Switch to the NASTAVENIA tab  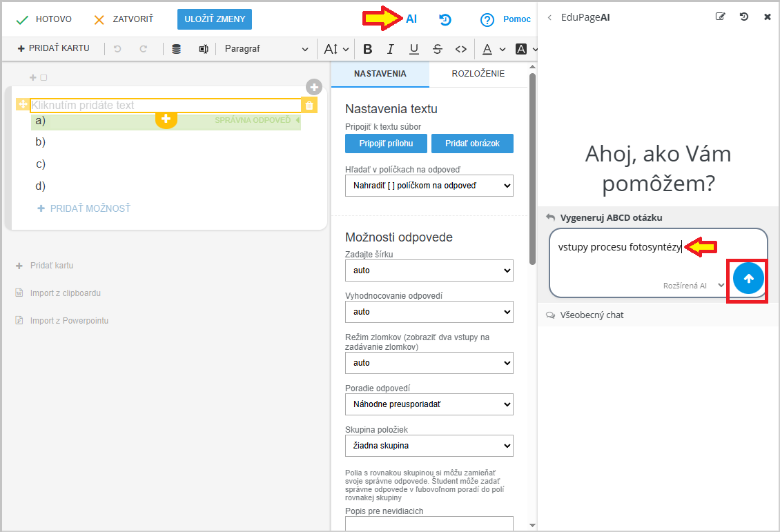[x=380, y=74]
